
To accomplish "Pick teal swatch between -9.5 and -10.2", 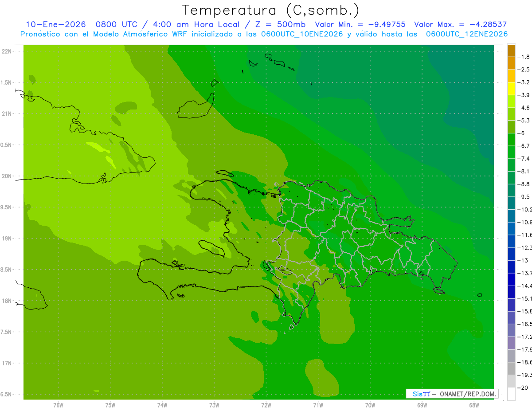I will tap(511, 203).
